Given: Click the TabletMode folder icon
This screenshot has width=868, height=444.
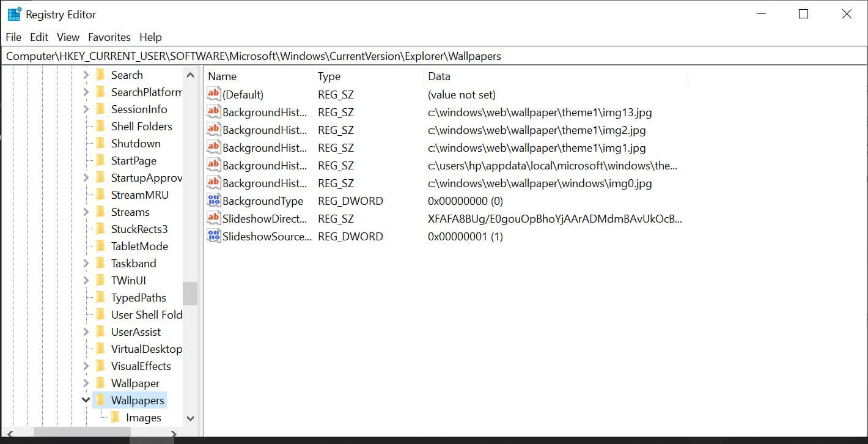Looking at the screenshot, I should click(x=100, y=246).
